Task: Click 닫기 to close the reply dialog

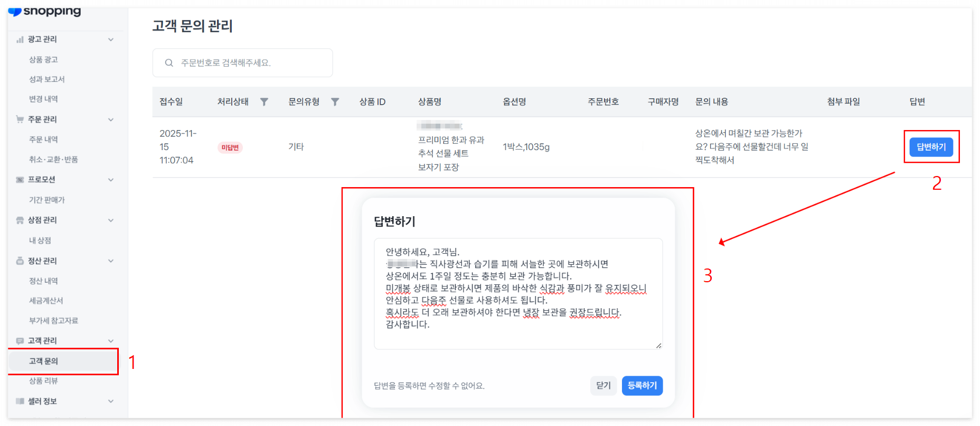Action: (603, 386)
